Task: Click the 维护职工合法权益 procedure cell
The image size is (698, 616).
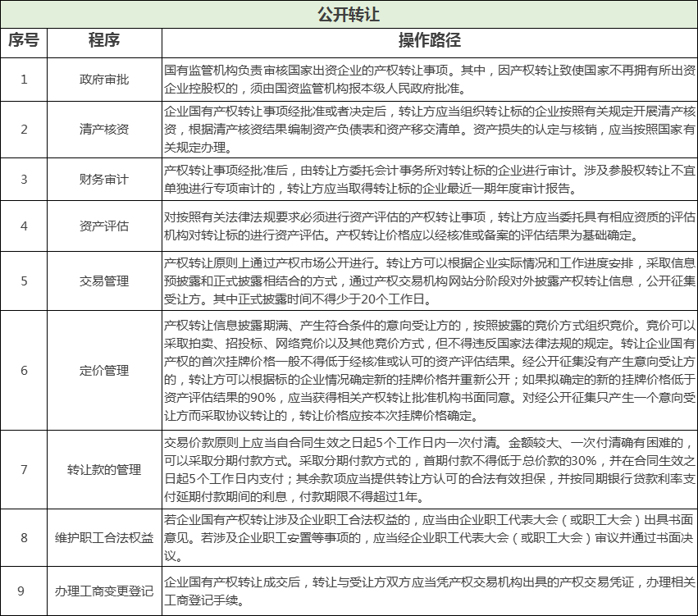Action: click(104, 538)
